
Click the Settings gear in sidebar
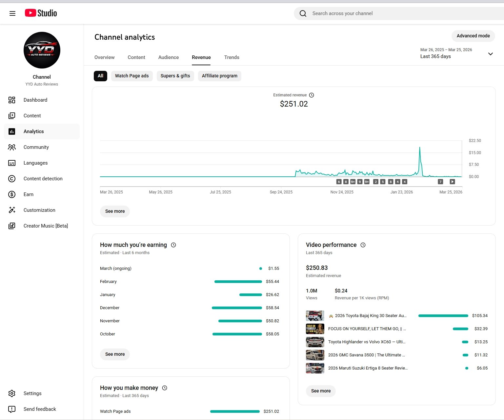(x=12, y=393)
